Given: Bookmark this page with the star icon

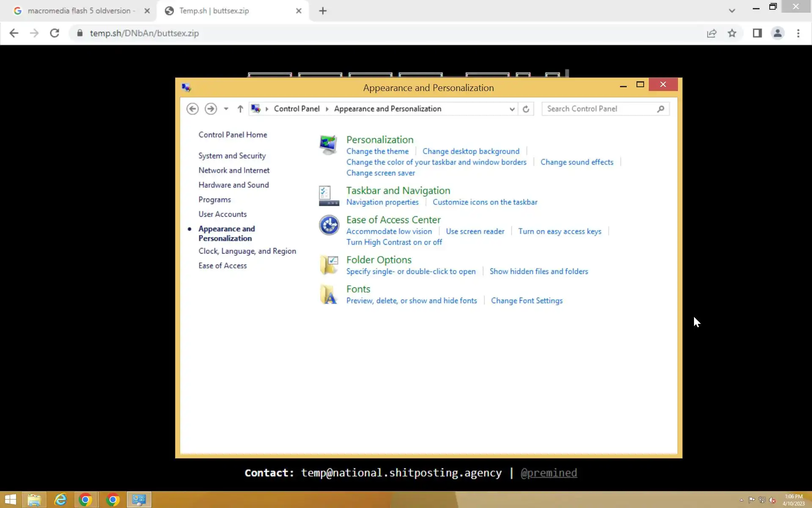Looking at the screenshot, I should tap(732, 33).
